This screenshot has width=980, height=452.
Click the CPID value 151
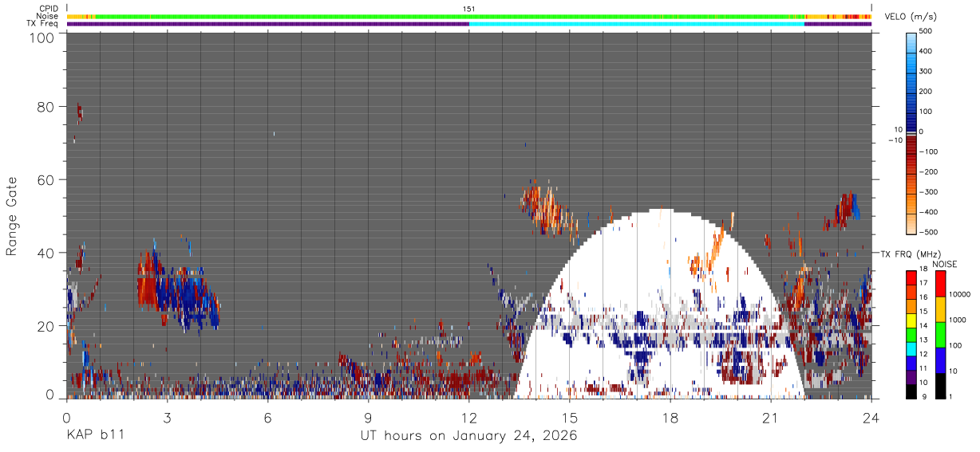[x=468, y=9]
